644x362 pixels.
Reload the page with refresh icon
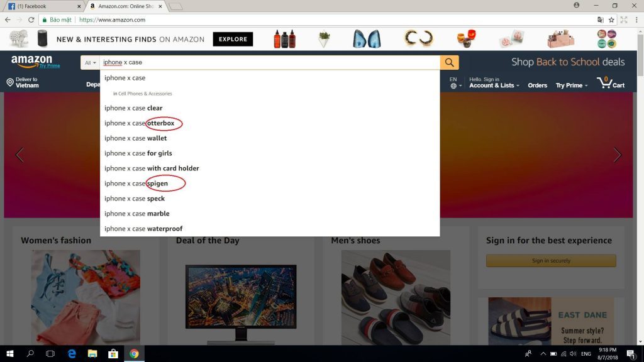tap(31, 19)
